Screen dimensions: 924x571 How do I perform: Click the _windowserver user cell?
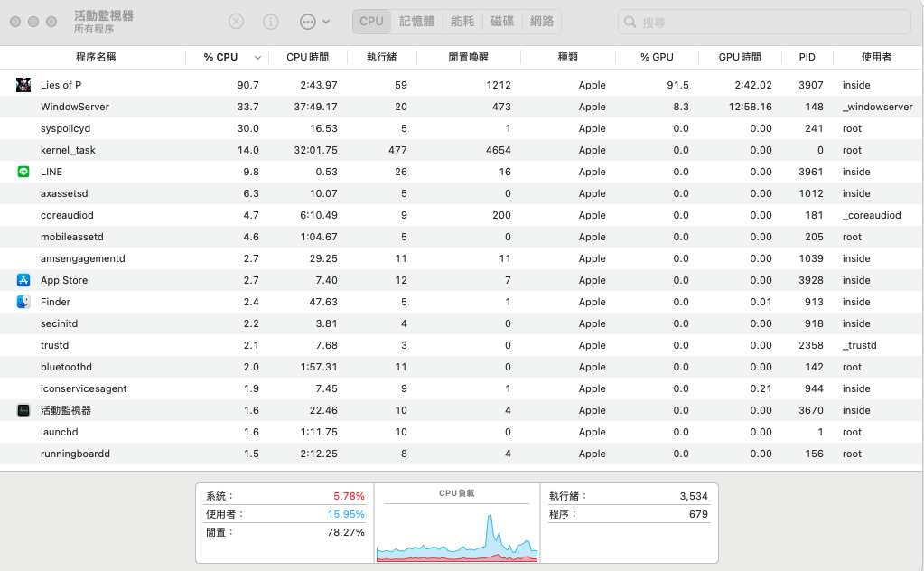click(x=877, y=107)
